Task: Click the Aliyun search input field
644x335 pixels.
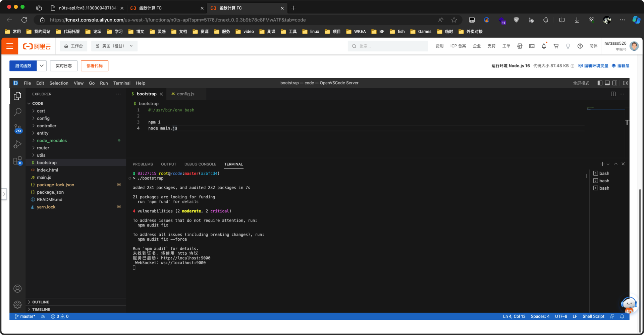Action: (388, 46)
